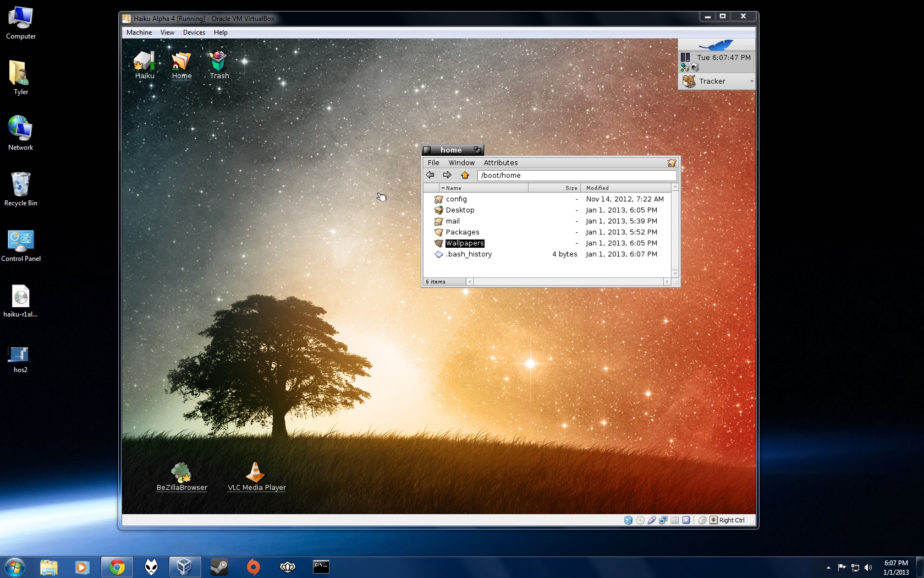Open the Devices menu in VirtualBox
The width and height of the screenshot is (924, 578).
194,32
